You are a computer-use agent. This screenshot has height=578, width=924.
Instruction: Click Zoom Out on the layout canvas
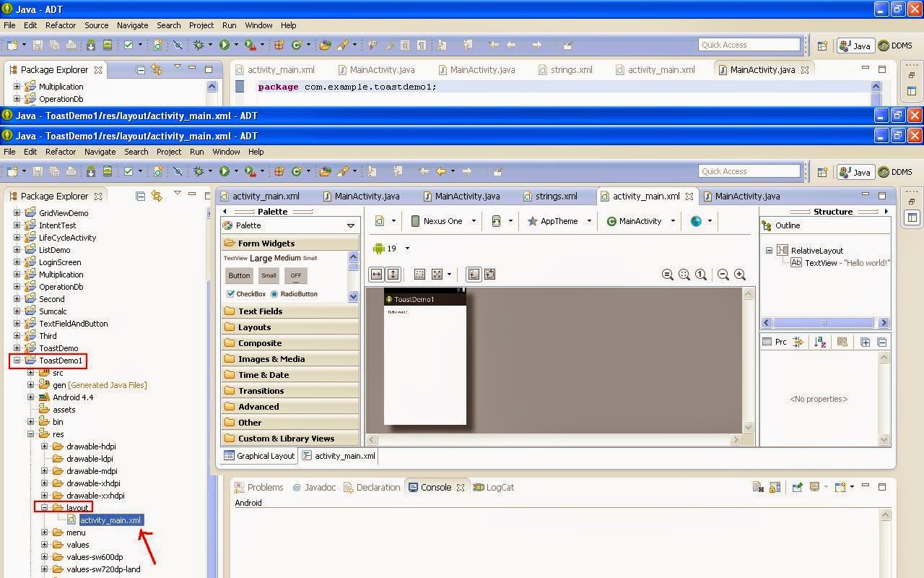pos(723,275)
